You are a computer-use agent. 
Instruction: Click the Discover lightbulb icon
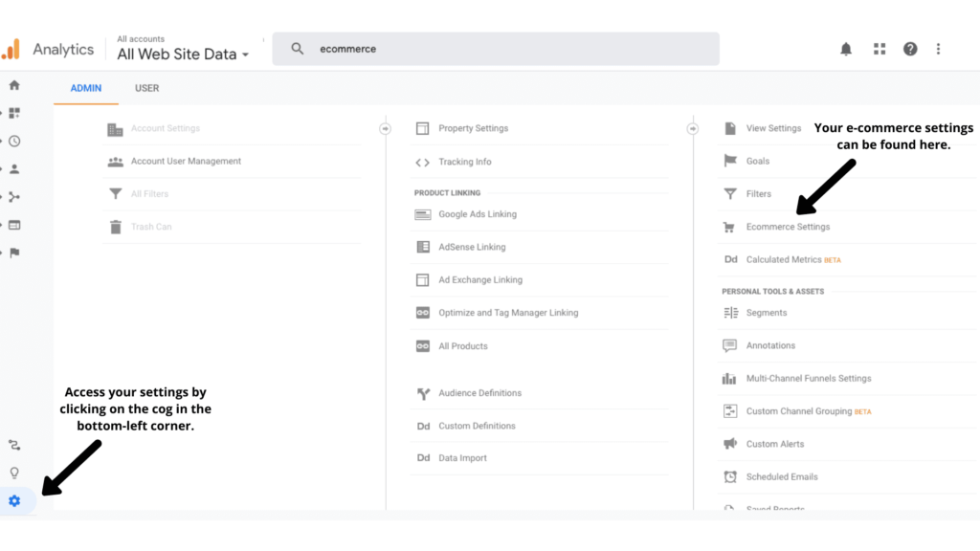click(x=14, y=473)
